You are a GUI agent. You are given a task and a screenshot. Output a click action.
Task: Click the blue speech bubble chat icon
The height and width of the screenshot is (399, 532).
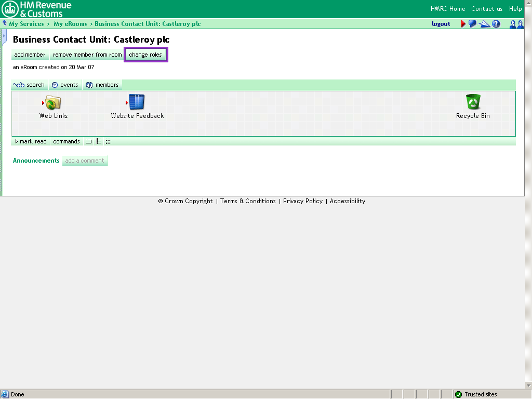click(x=472, y=24)
